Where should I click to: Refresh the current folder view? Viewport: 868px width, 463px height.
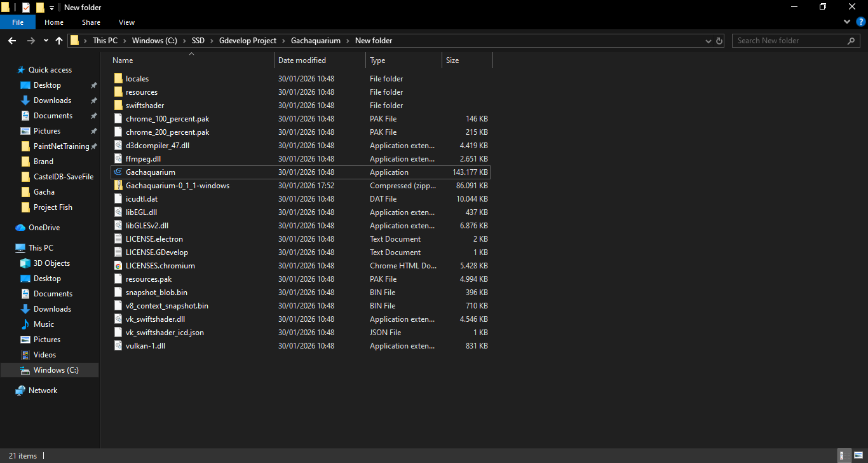point(719,41)
